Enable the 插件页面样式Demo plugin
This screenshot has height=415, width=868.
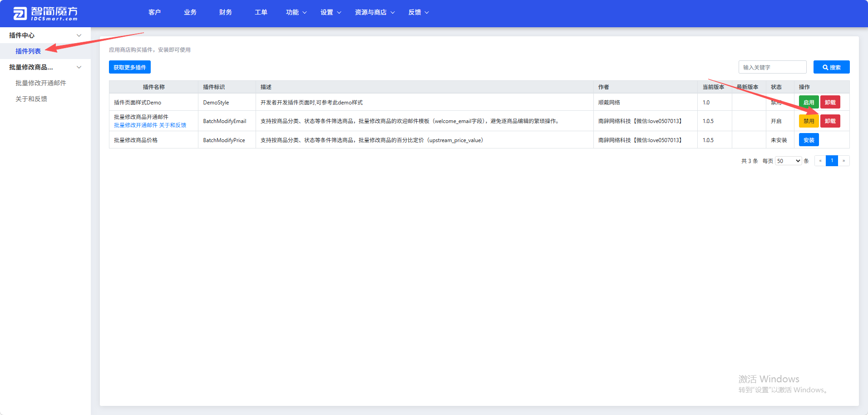(x=809, y=102)
